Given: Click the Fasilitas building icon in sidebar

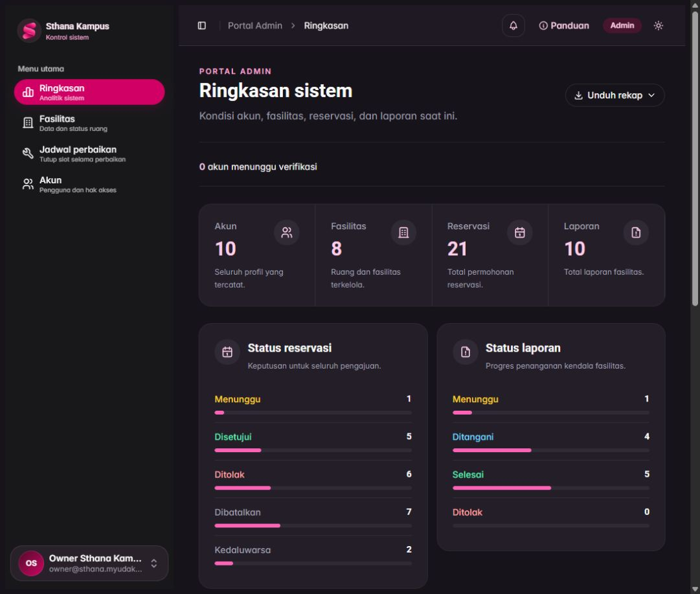Looking at the screenshot, I should pos(28,123).
